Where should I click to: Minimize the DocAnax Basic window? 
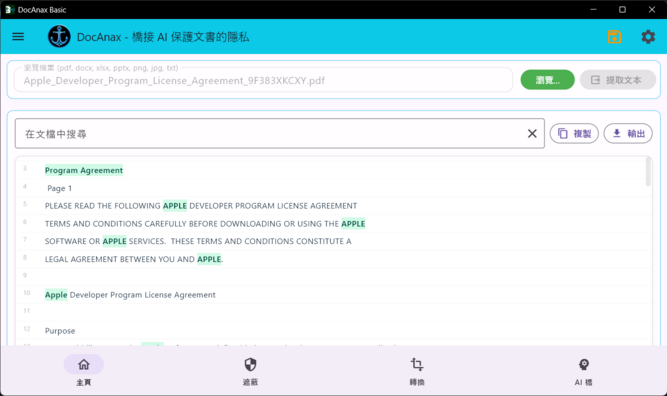pyautogui.click(x=593, y=9)
